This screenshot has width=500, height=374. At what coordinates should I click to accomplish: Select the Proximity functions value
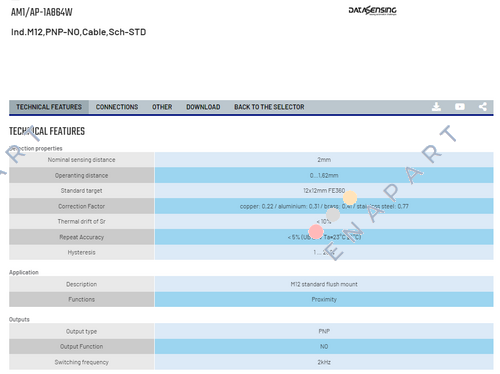click(x=324, y=299)
